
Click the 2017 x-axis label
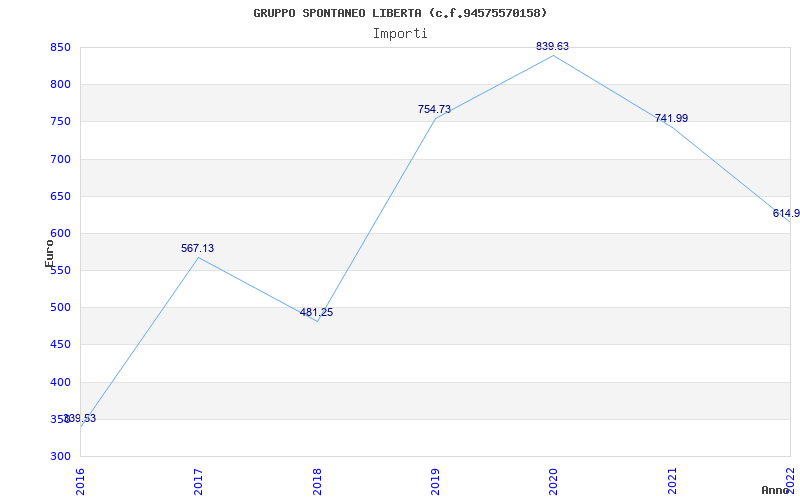pos(198,481)
